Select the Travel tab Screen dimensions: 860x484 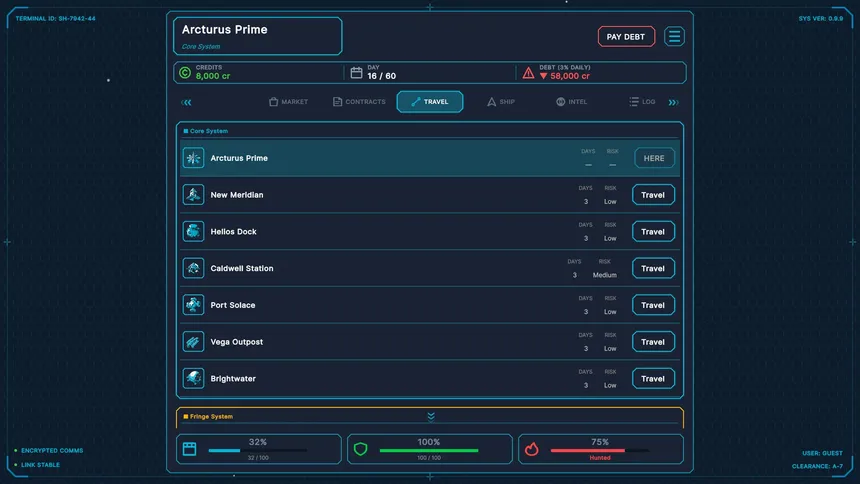430,102
